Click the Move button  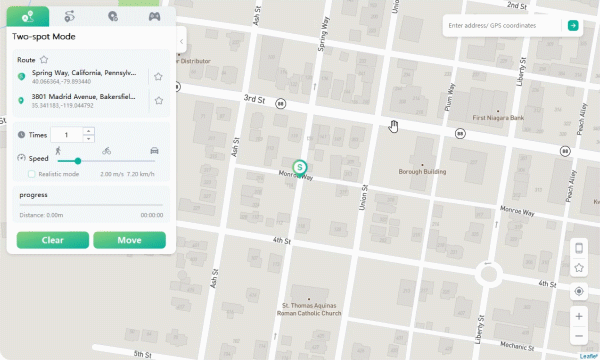[129, 240]
